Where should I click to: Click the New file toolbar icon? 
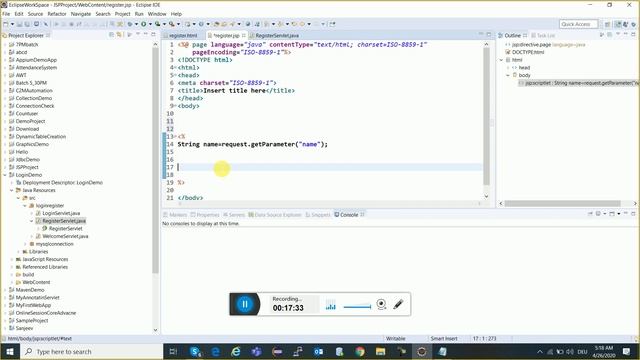pos(6,24)
